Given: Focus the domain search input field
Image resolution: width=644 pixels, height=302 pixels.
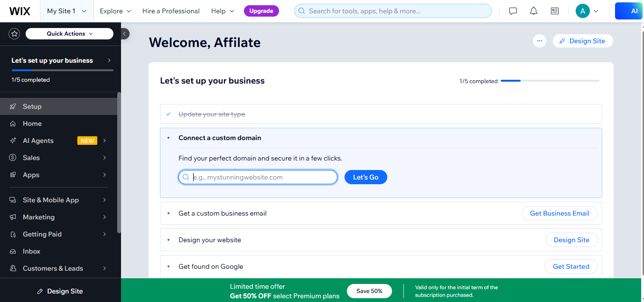Looking at the screenshot, I should tap(258, 177).
